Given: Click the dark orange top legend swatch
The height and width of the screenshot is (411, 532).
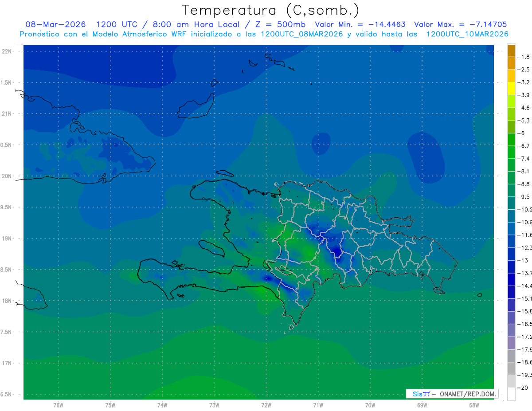Looking at the screenshot, I should [511, 51].
